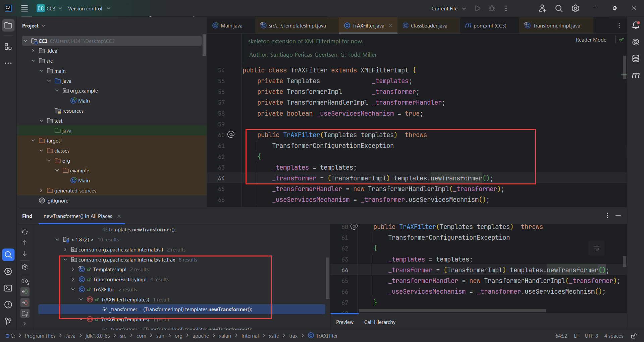
Task: Rerun the Find usages search
Action: tap(25, 232)
